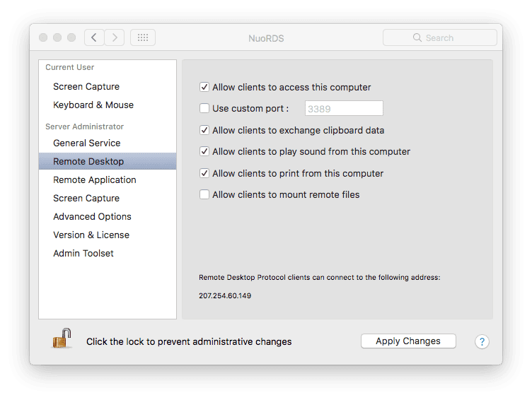This screenshot has height=400, width=532.
Task: Click the IP address 207.254.60.149
Action: (225, 295)
